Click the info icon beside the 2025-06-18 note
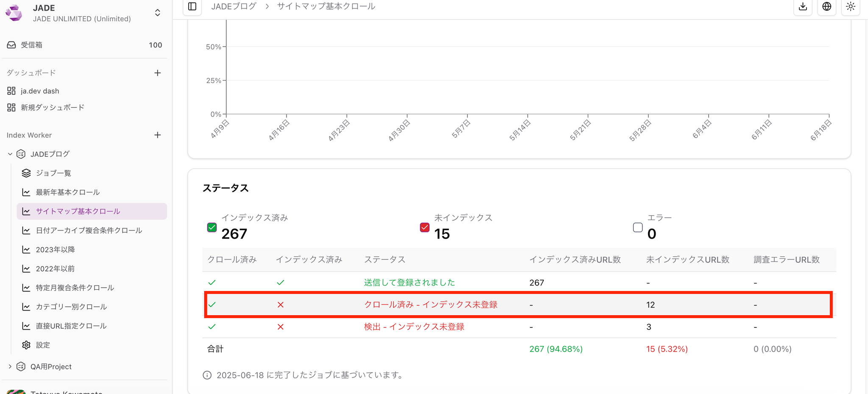868x394 pixels. tap(207, 375)
